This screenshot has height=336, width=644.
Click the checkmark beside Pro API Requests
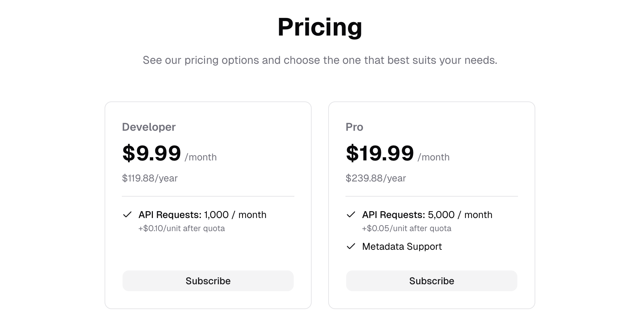[x=351, y=215]
